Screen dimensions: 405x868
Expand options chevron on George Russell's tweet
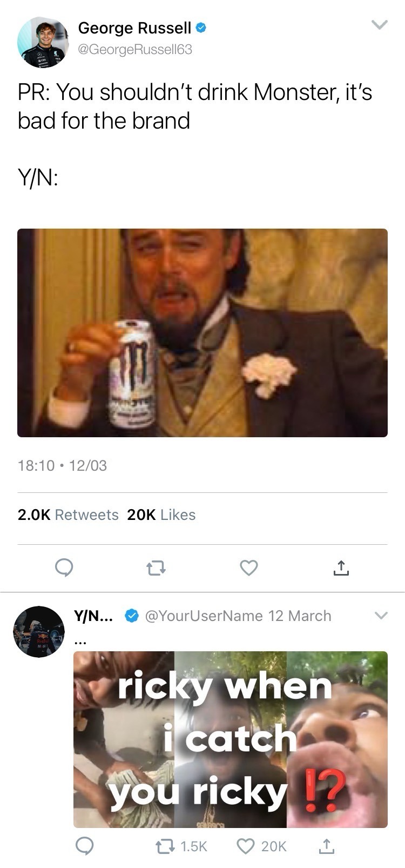point(380,25)
